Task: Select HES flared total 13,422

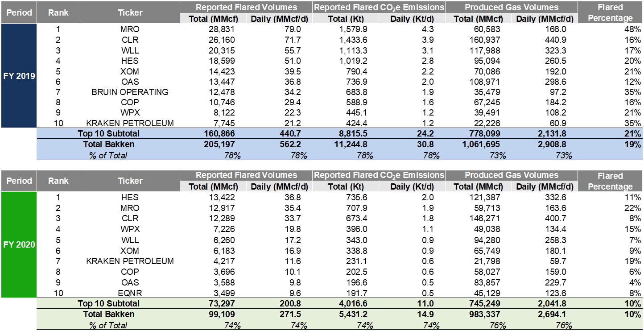Action: pos(222,197)
